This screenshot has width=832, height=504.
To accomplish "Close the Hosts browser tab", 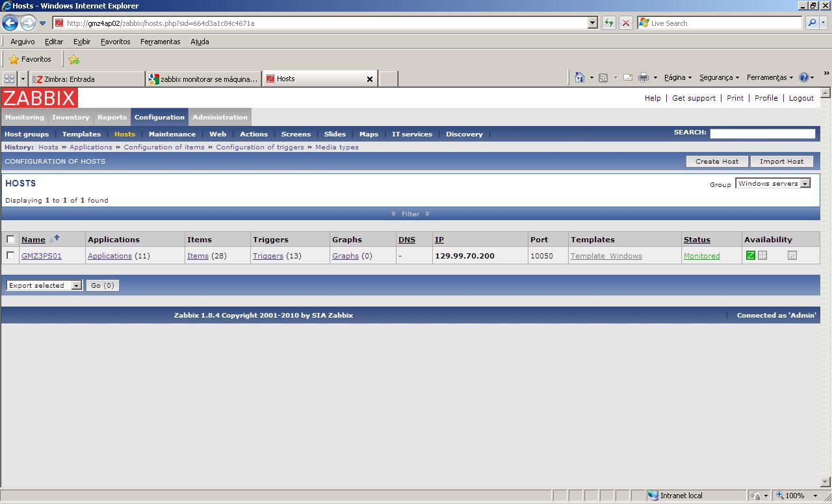I will tap(370, 79).
